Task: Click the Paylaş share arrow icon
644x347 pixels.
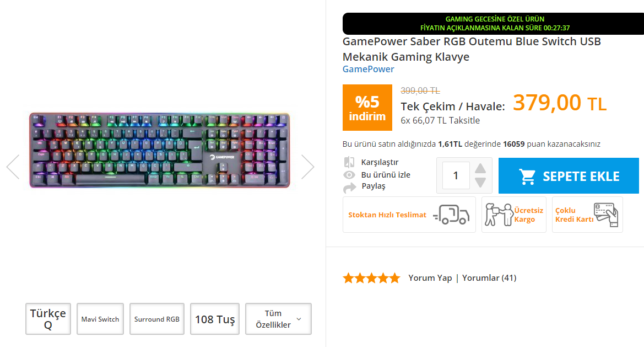Action: [349, 187]
